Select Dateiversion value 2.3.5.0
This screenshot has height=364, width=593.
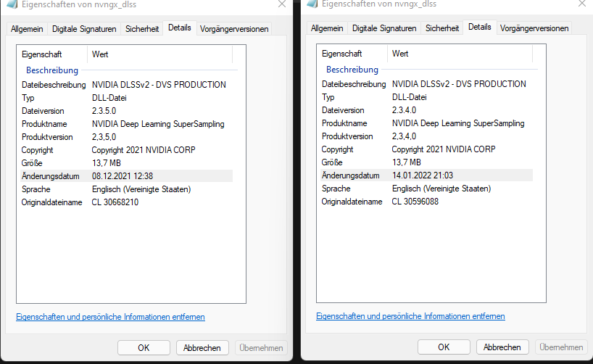(x=104, y=111)
